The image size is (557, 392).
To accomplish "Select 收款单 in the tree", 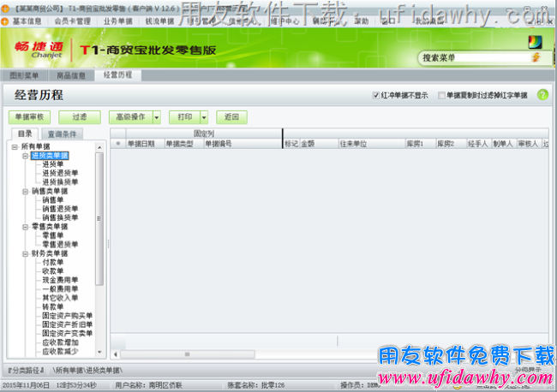I will [52, 271].
